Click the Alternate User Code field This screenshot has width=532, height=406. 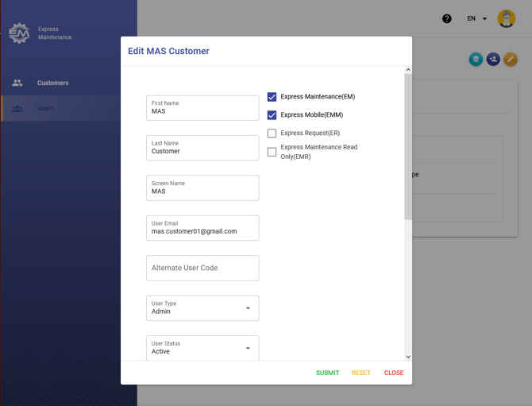(x=202, y=269)
